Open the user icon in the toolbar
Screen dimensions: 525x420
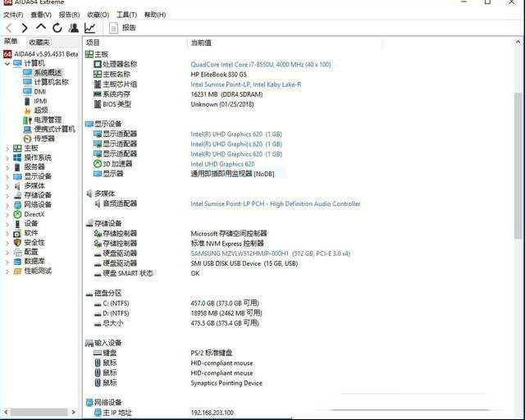coord(74,28)
